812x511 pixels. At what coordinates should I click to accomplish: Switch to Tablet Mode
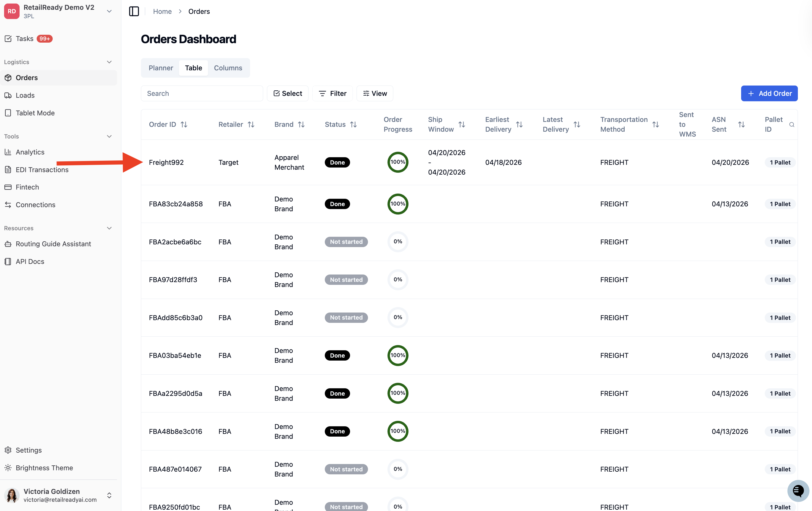pyautogui.click(x=35, y=113)
